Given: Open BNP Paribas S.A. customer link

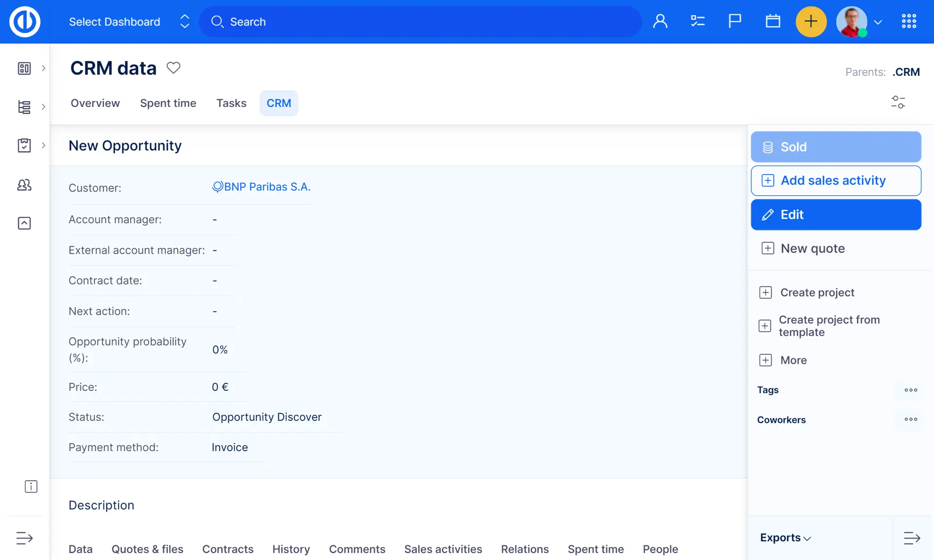Looking at the screenshot, I should [x=267, y=187].
